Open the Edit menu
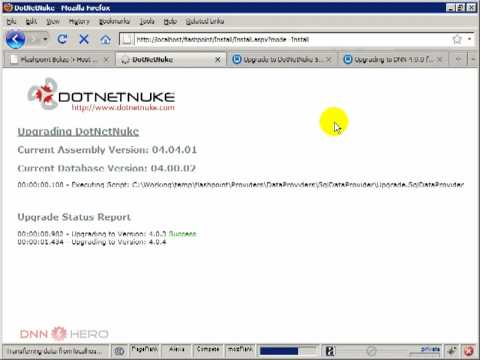Screen dimensions: 480x360 [x=31, y=21]
